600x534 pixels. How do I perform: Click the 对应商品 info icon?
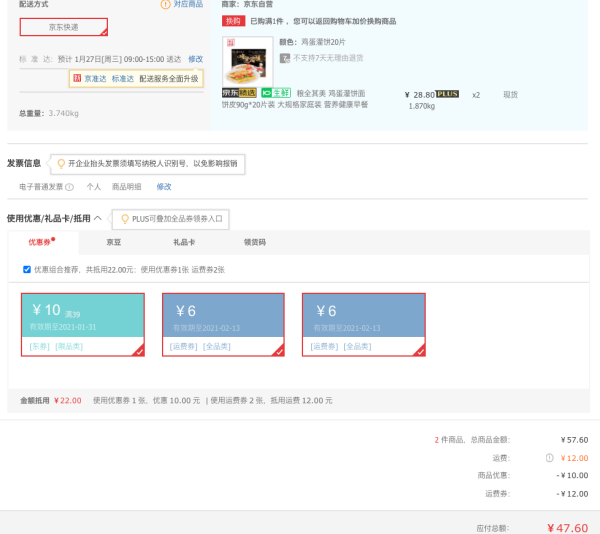tap(165, 5)
